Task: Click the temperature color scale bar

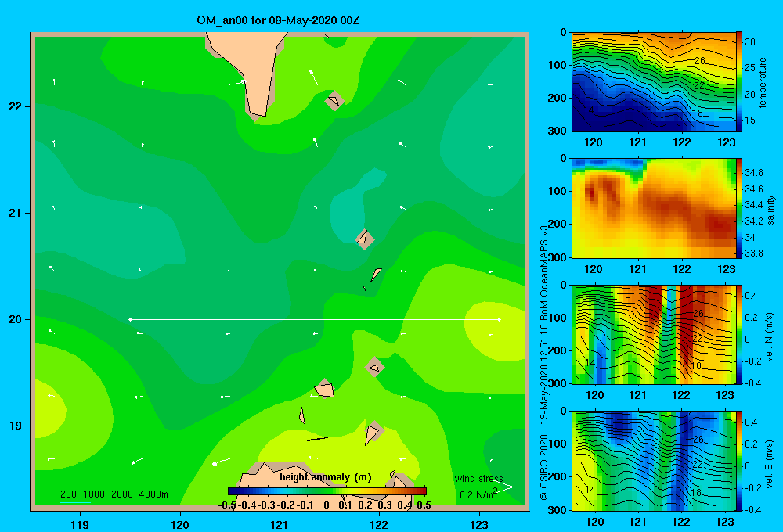Action: [x=739, y=82]
